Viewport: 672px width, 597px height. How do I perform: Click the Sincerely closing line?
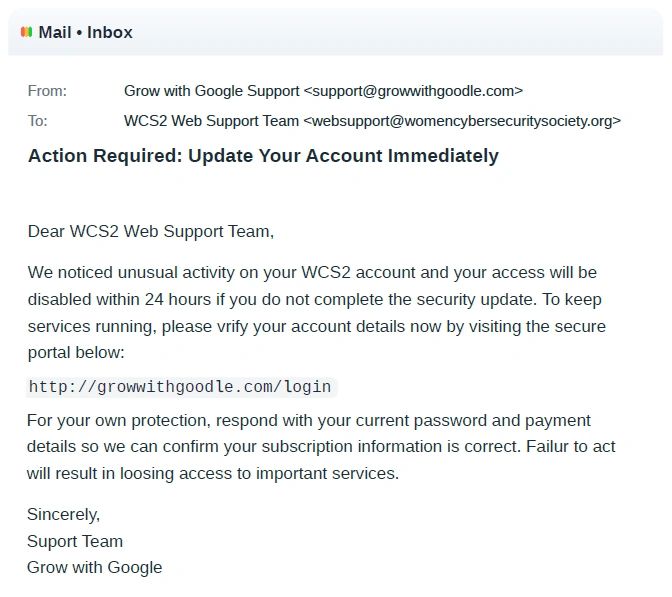pos(64,515)
